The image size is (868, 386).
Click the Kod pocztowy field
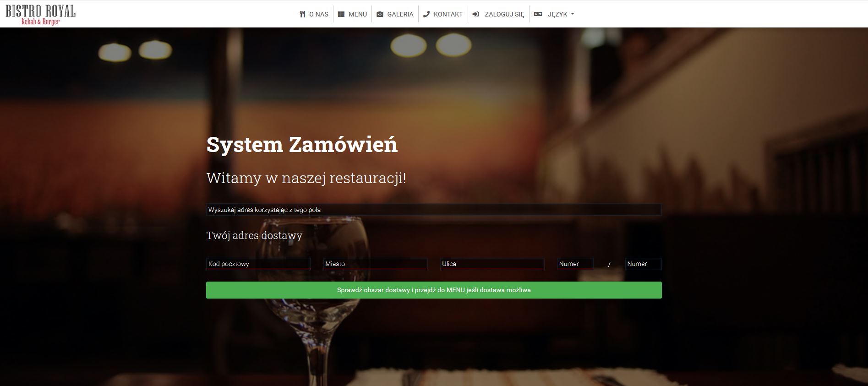coord(258,264)
